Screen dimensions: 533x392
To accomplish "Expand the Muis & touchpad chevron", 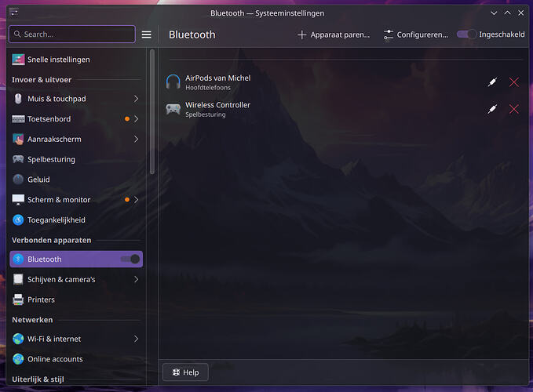I will tap(136, 99).
